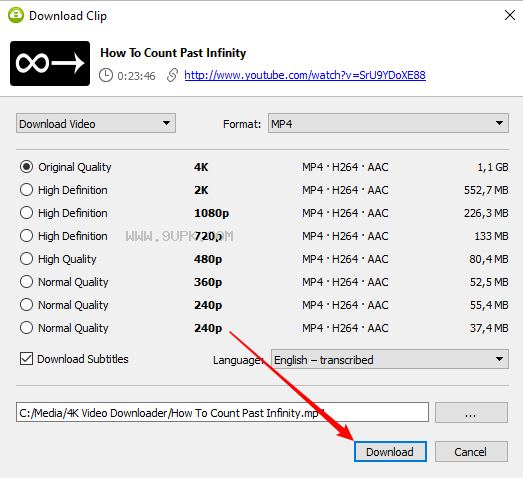Click the save path input field
523x478 pixels.
(x=222, y=412)
